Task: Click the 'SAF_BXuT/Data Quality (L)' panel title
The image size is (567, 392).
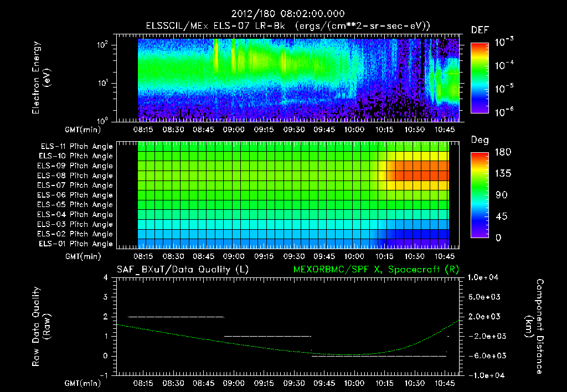Action: pos(183,270)
